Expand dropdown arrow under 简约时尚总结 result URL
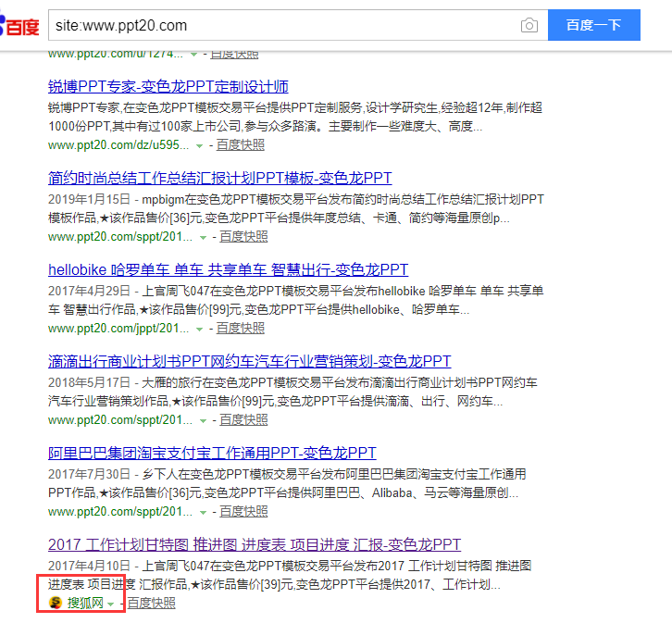672x623 pixels. 203,238
